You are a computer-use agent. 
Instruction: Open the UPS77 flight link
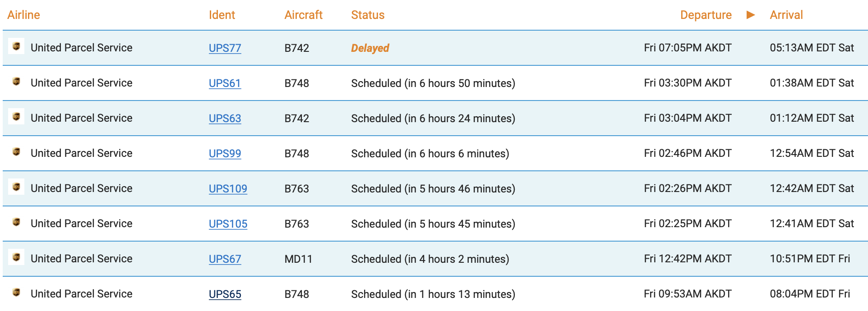pos(225,48)
